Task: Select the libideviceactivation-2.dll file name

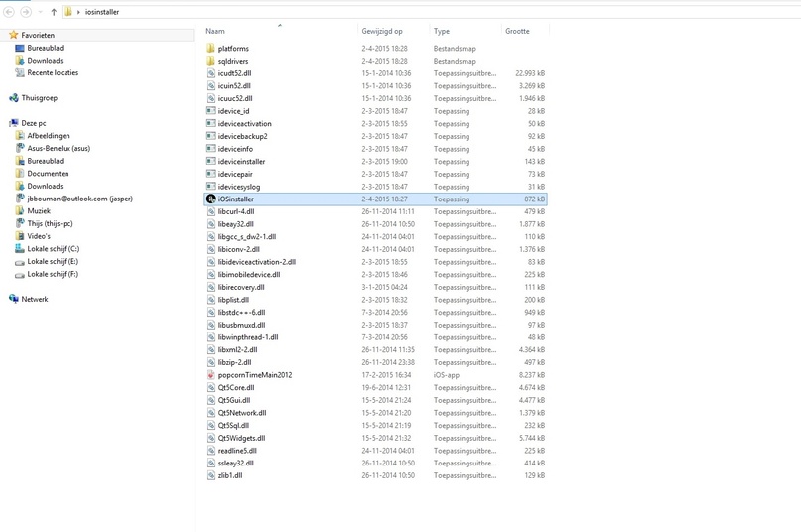Action: click(256, 262)
